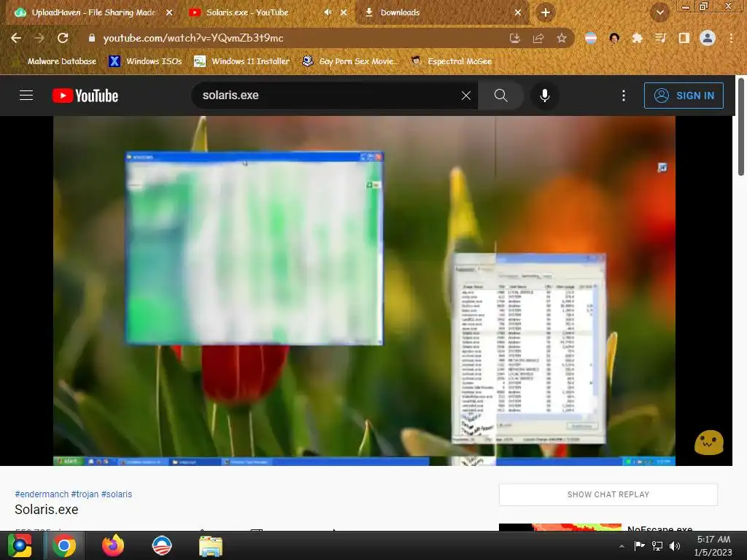Open the Chrome profile avatar
Image resolution: width=747 pixels, height=560 pixels.
(708, 38)
